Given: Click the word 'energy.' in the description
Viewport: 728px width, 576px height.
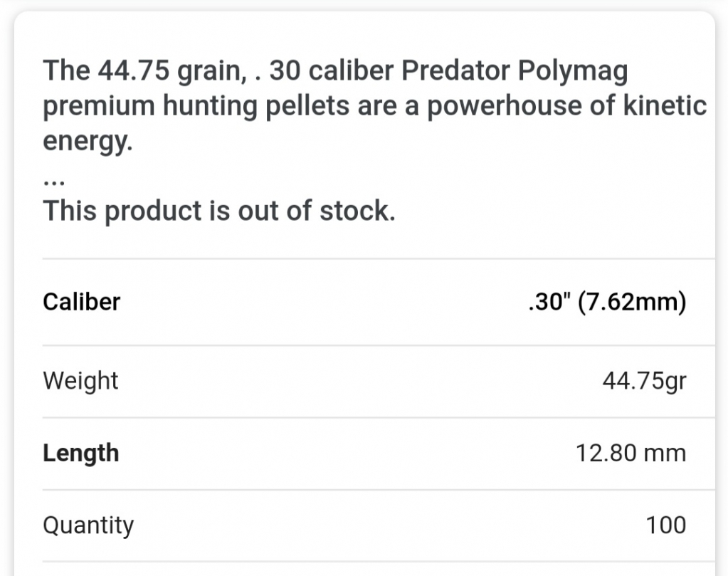Looking at the screenshot, I should click(x=88, y=141).
